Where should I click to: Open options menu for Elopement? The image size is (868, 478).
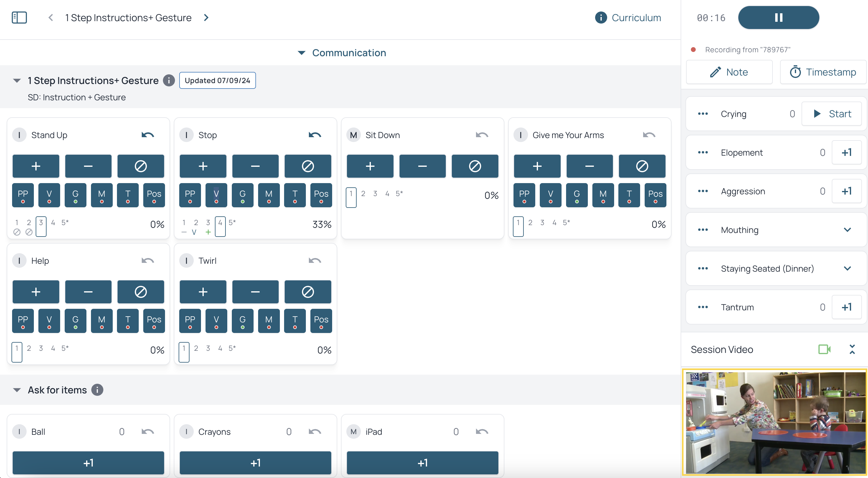(703, 152)
